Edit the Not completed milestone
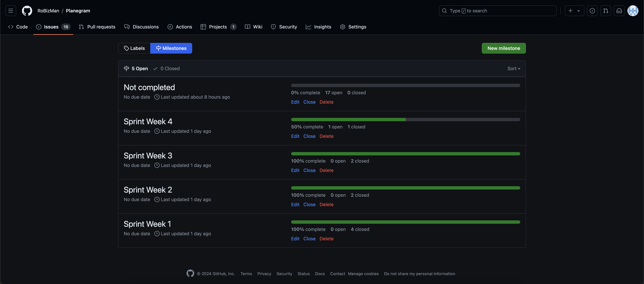 pos(295,102)
